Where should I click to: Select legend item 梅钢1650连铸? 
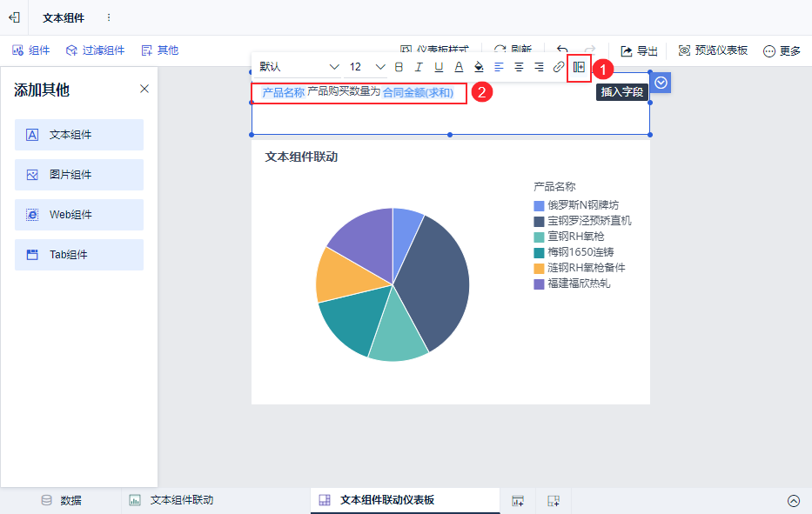(x=574, y=252)
